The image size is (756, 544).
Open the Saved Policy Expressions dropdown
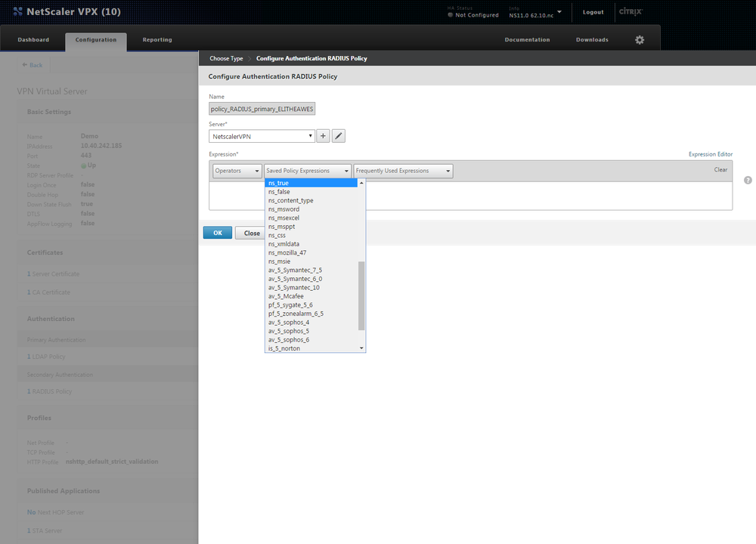(x=306, y=171)
